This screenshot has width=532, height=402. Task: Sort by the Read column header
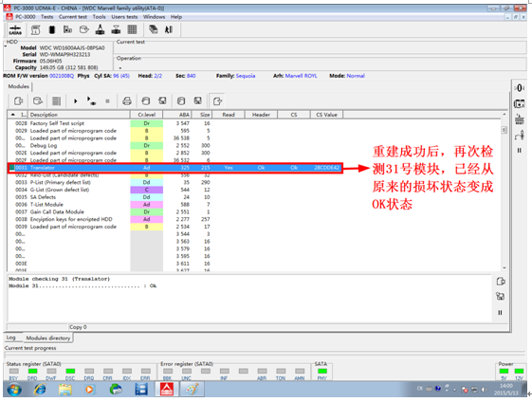[x=229, y=115]
